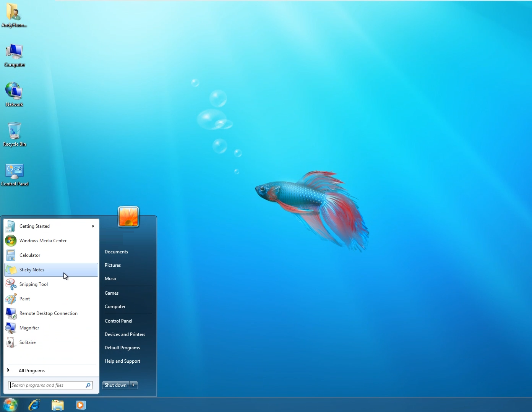Open the Control Panel desktop icon
The image size is (532, 412).
15,175
